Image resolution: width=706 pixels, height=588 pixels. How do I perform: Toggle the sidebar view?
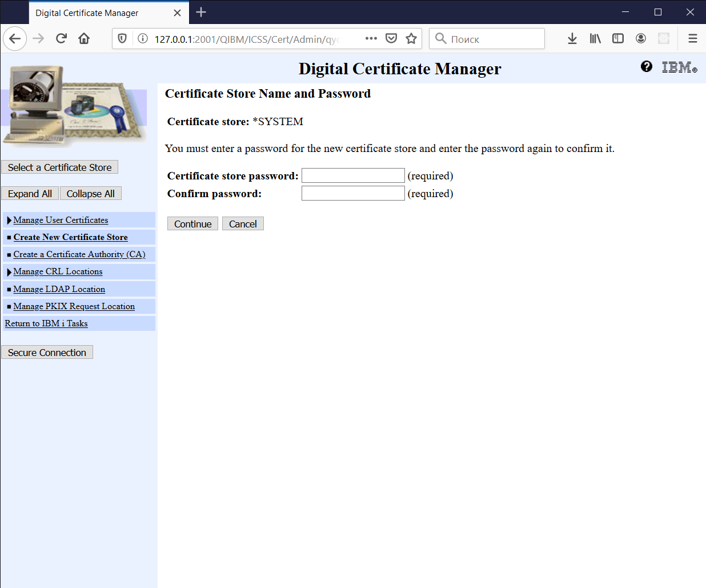618,39
